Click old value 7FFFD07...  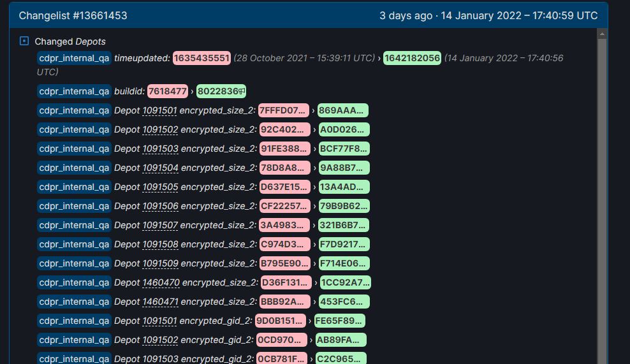coord(284,110)
